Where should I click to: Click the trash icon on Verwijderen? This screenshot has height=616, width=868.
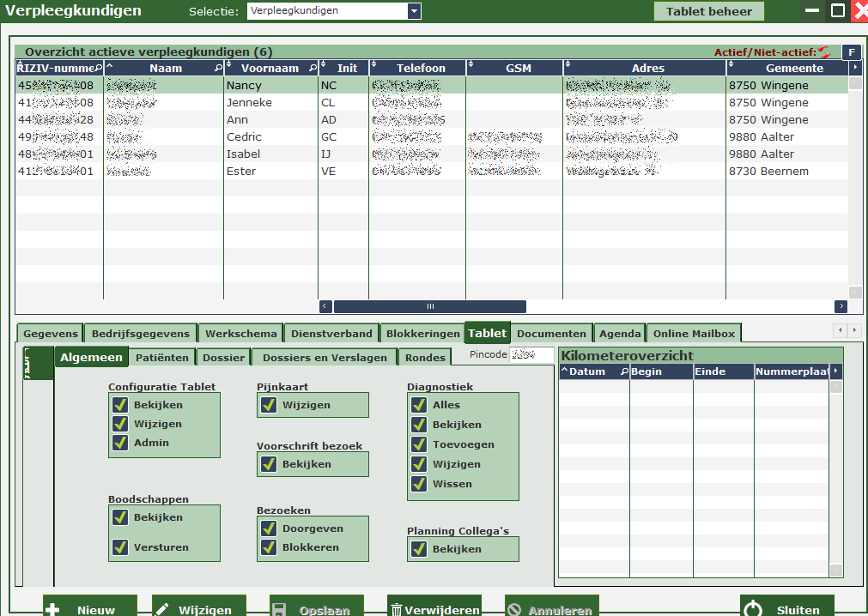pyautogui.click(x=396, y=610)
